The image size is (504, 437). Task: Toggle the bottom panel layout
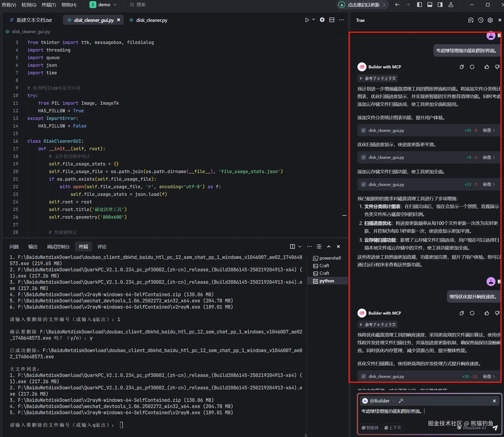pyautogui.click(x=430, y=5)
